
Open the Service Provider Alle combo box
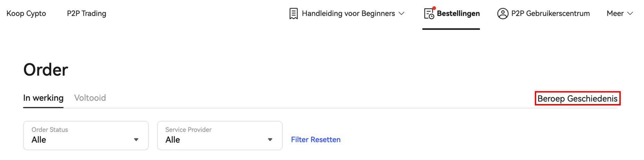pos(220,136)
